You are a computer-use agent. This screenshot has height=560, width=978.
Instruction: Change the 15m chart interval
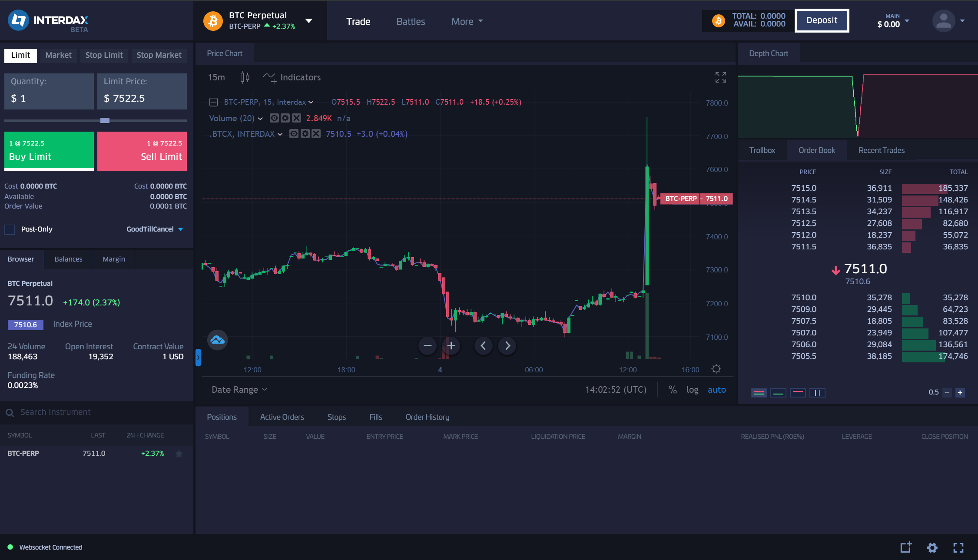[x=216, y=77]
